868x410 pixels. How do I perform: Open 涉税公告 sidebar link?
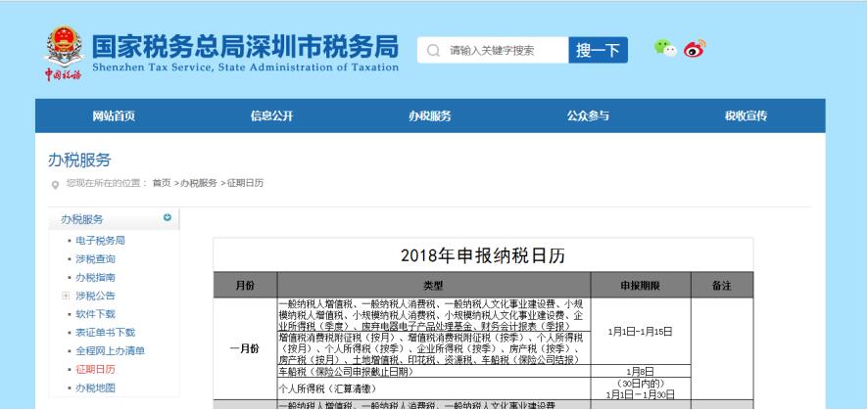95,296
